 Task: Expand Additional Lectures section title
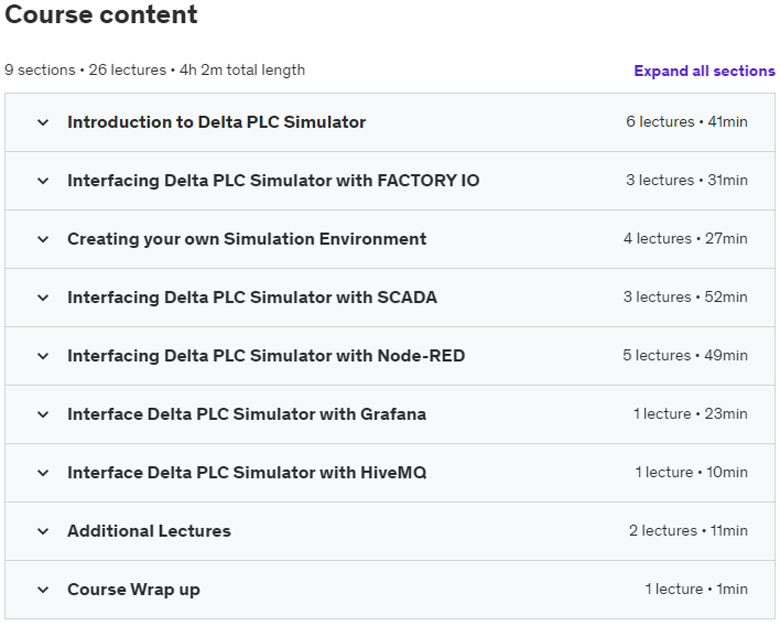(149, 531)
